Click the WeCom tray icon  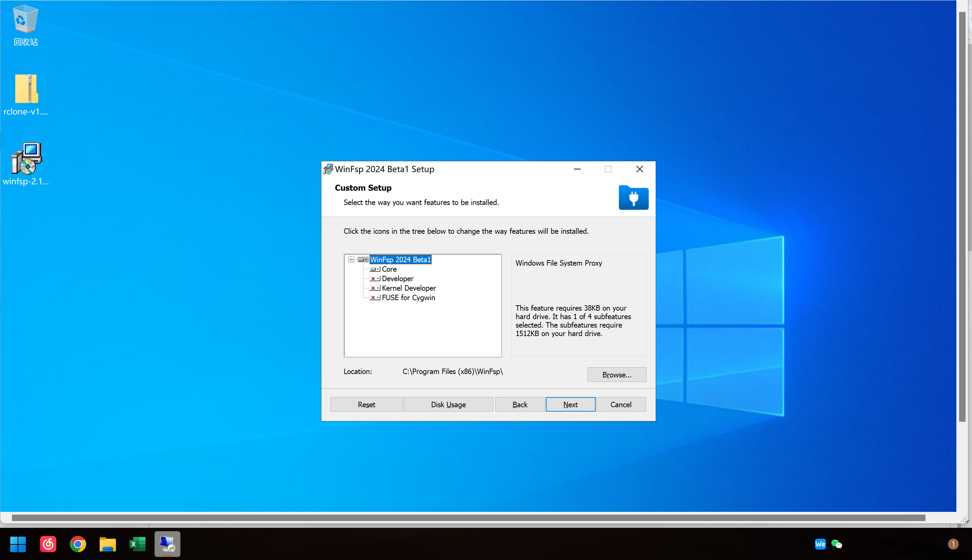[x=820, y=544]
